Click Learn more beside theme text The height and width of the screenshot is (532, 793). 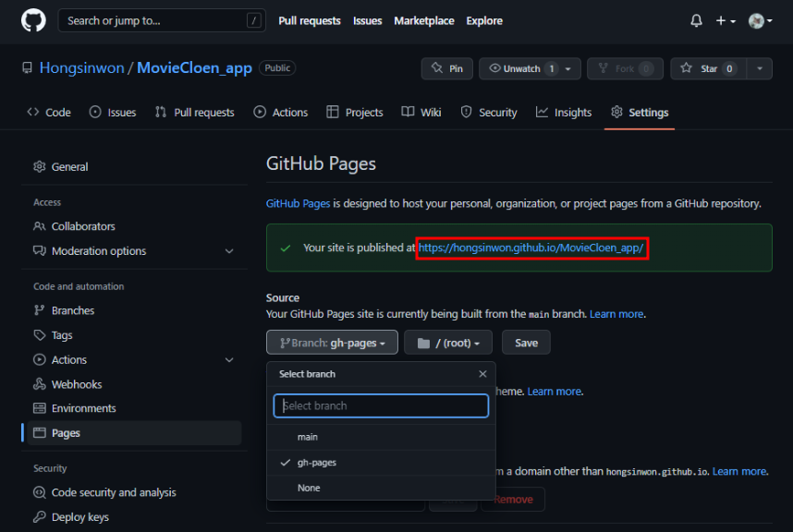coord(555,392)
